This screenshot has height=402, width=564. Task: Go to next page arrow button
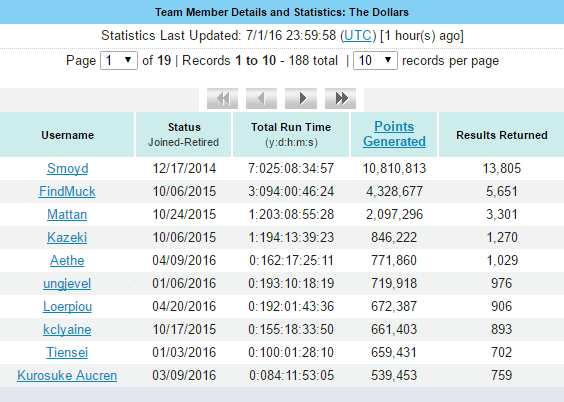(x=301, y=98)
